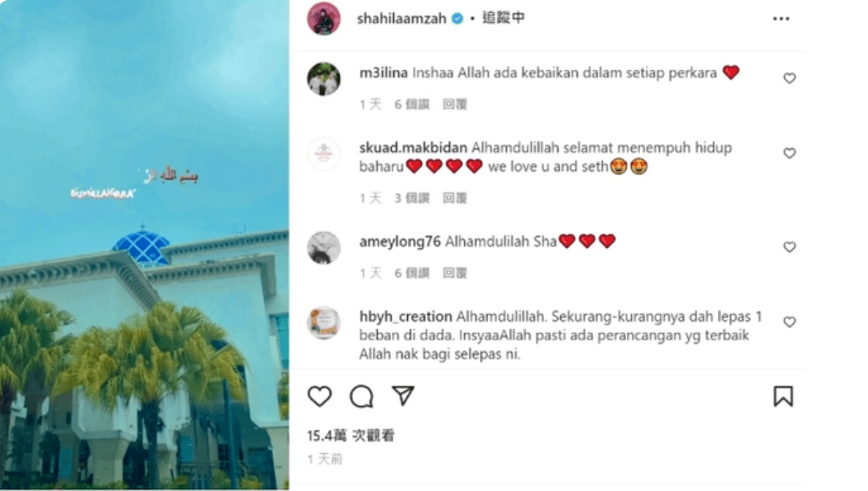Play the mosque video on the left
868x491 pixels.
145,244
